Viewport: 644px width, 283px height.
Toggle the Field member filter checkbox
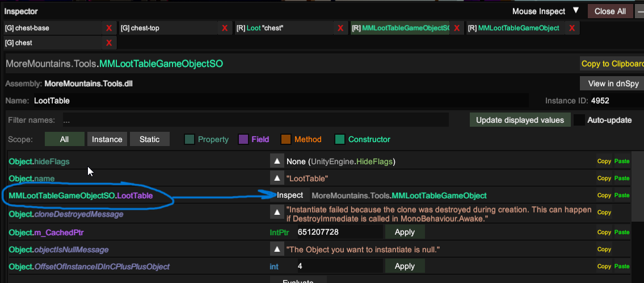[243, 139]
